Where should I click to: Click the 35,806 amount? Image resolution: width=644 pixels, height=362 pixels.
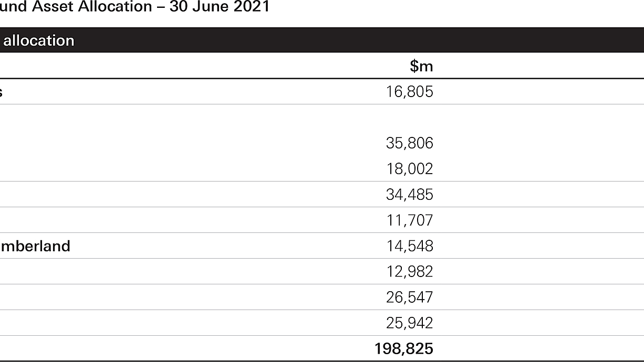pos(410,143)
